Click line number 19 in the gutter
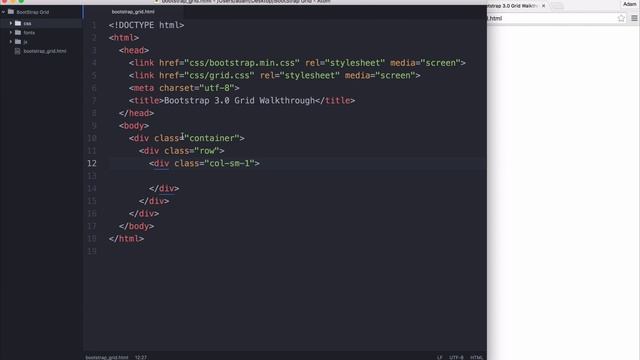Viewport: 640px width, 360px height. 92,251
